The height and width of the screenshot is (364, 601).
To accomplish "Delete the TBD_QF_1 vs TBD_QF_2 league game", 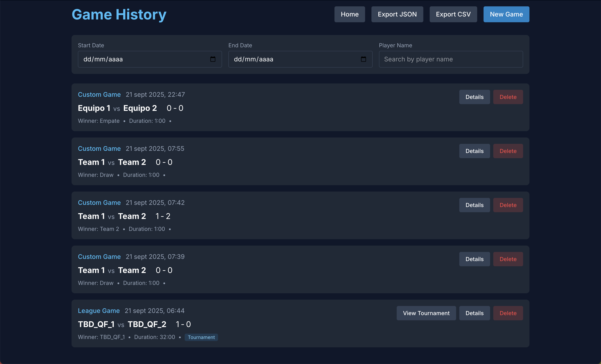I will pyautogui.click(x=508, y=313).
